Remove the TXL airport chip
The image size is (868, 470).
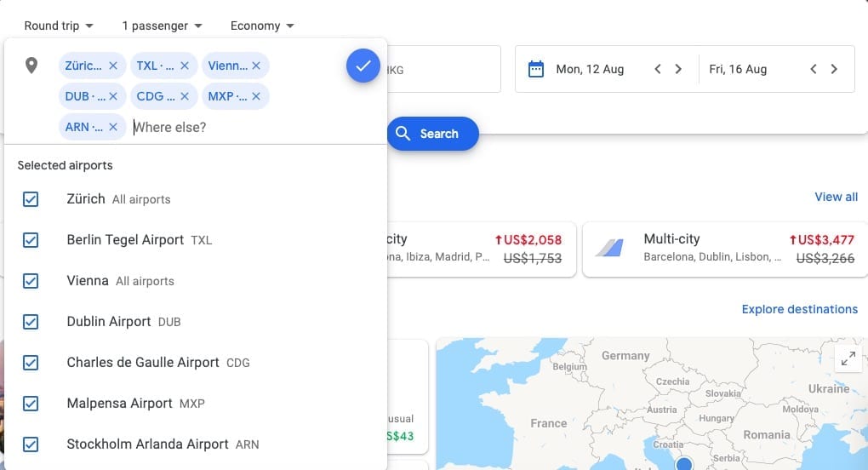185,66
